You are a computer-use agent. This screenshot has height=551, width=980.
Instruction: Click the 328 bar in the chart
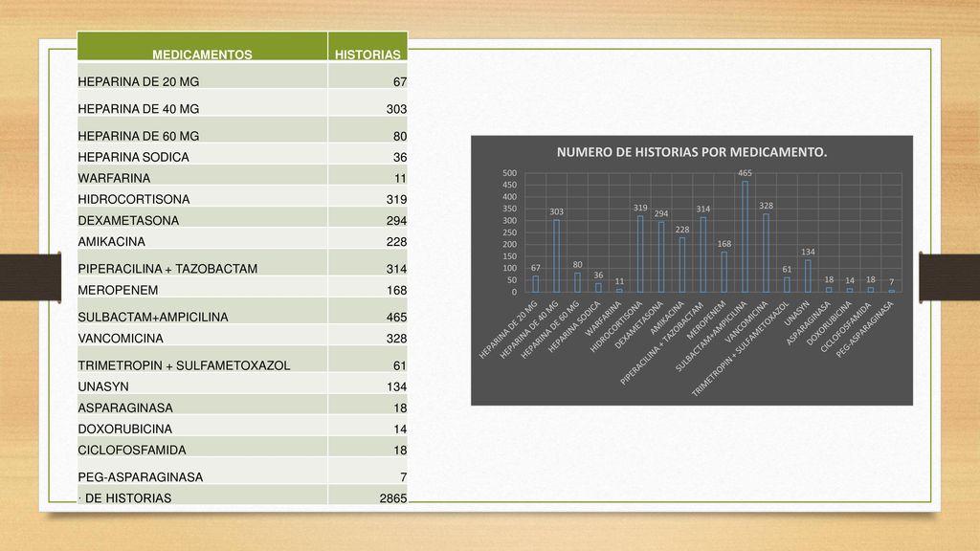(x=766, y=253)
